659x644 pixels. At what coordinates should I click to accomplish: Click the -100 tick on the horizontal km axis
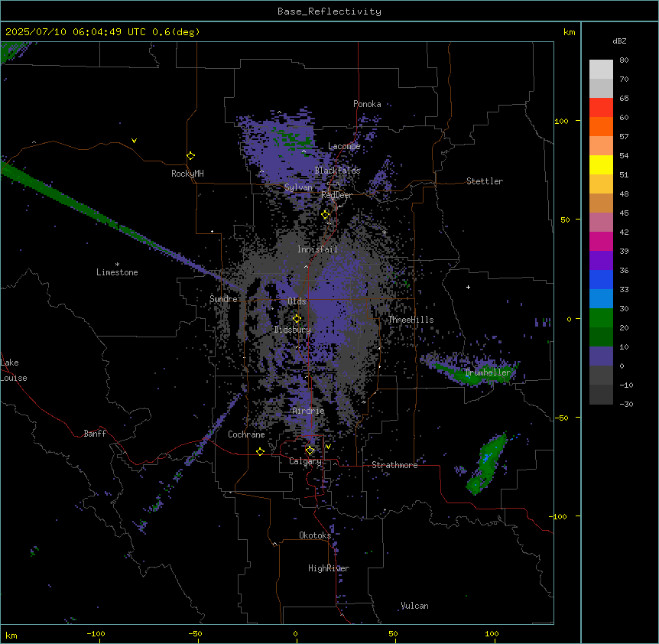pyautogui.click(x=96, y=633)
